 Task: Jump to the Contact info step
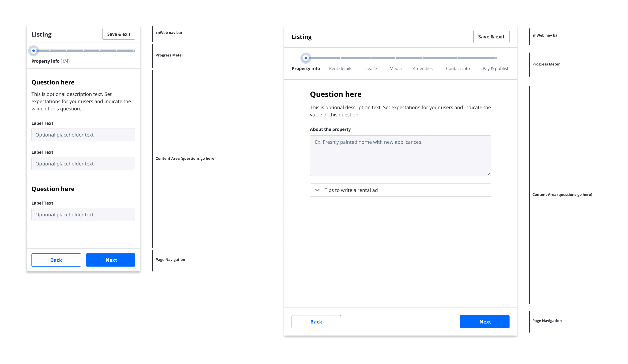click(x=458, y=68)
